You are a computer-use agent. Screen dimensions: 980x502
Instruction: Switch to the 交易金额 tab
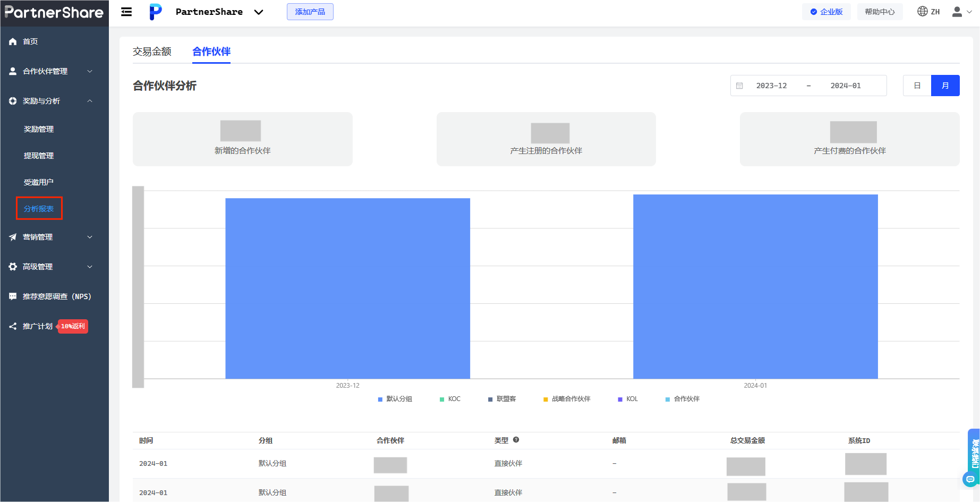point(152,52)
